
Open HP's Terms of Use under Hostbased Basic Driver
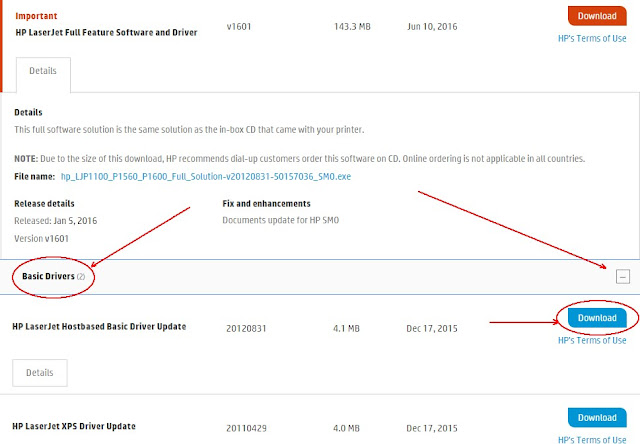[592, 340]
